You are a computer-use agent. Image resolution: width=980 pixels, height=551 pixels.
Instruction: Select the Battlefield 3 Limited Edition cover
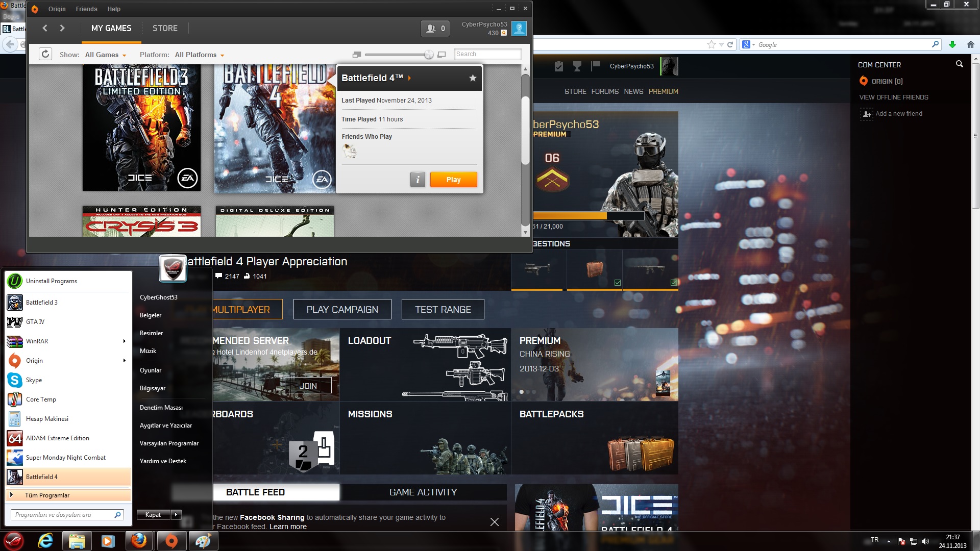[x=141, y=128]
